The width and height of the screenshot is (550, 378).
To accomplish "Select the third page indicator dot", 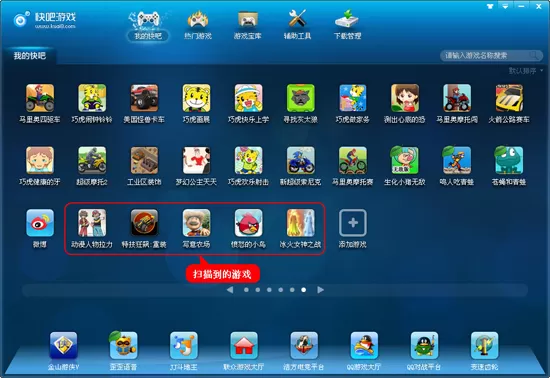I will coord(269,290).
